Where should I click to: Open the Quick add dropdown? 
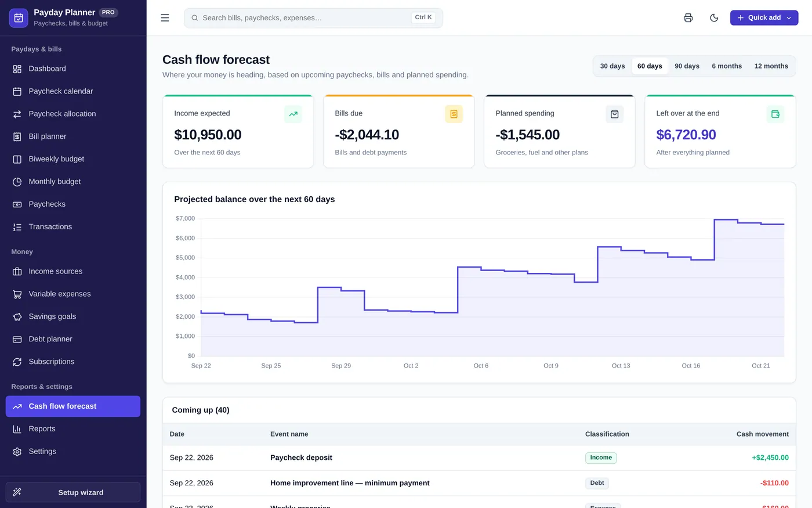(x=764, y=18)
